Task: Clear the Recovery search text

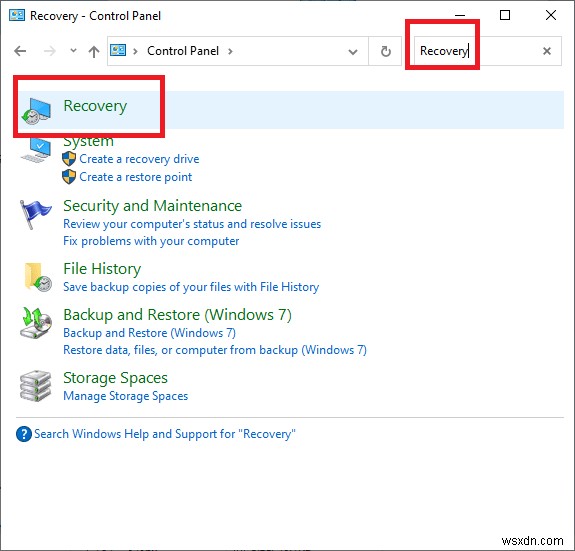Action: click(x=547, y=51)
